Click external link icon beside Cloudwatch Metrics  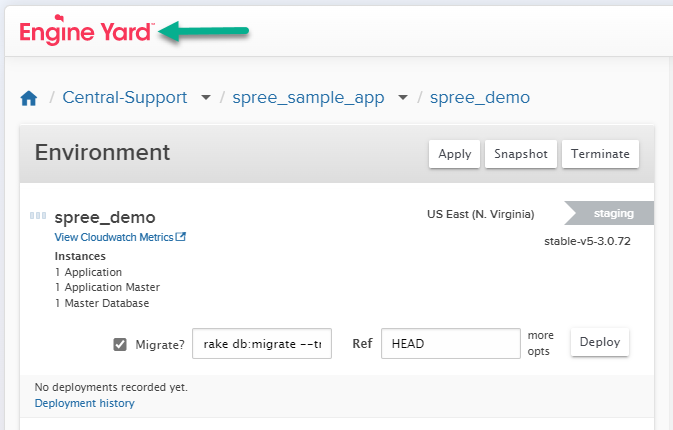tap(181, 237)
